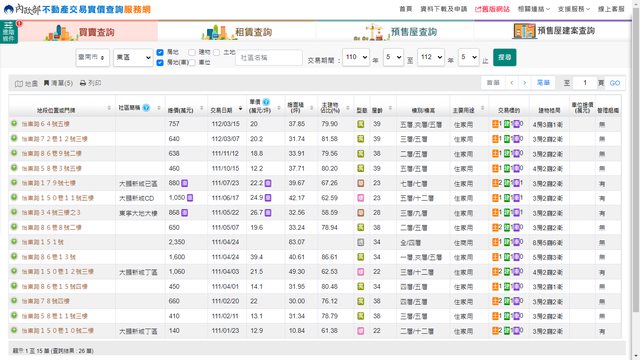Viewport: 640px width, 360px height.
Task: Click purple note icon next to price 880
Action: pos(185,183)
